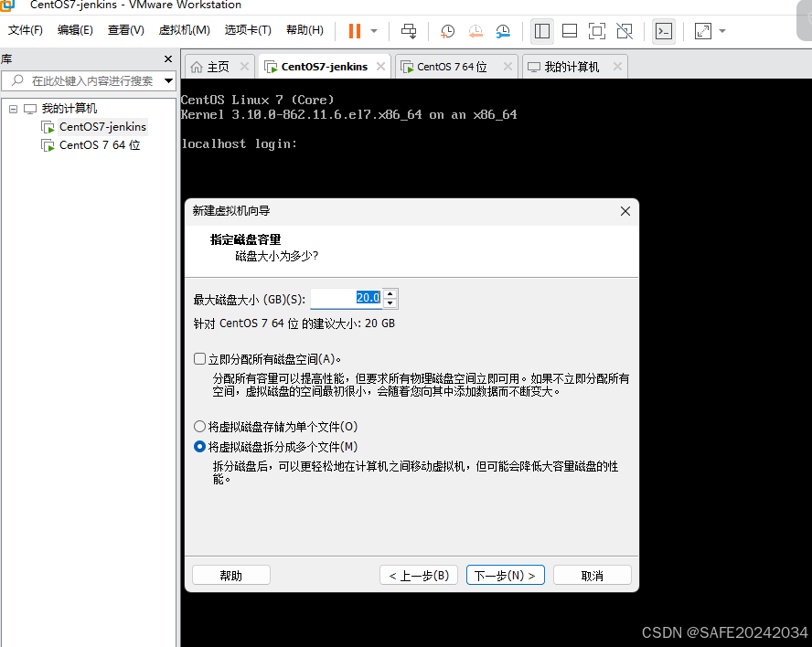Collapse the 我的计算机 tree node
This screenshot has width=812, height=647.
coord(14,109)
